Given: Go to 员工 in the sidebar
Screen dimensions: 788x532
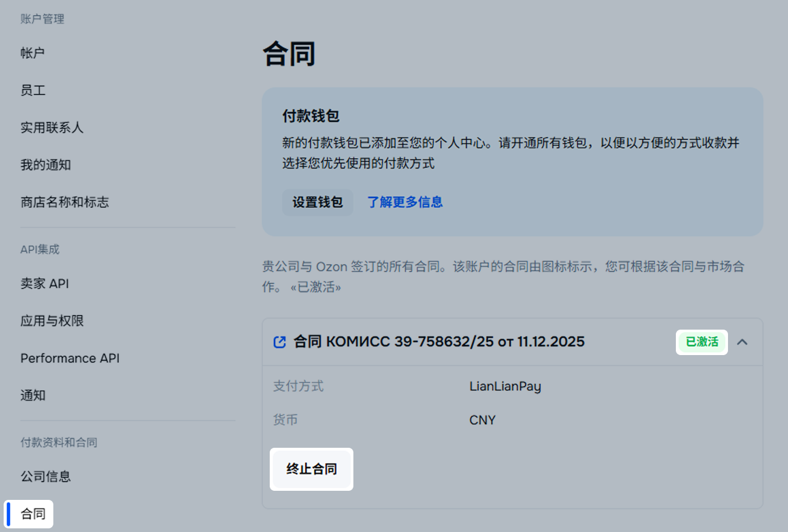Looking at the screenshot, I should 33,90.
